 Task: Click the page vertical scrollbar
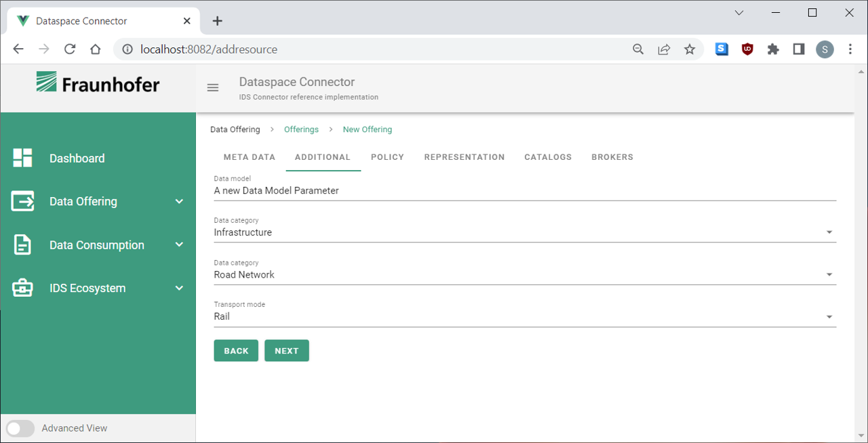(862, 253)
